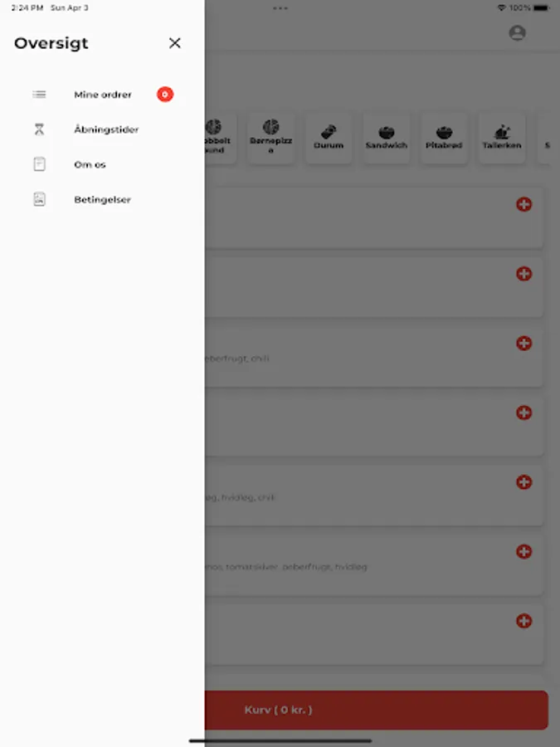
Task: Open Betingelser menu entry
Action: (102, 199)
